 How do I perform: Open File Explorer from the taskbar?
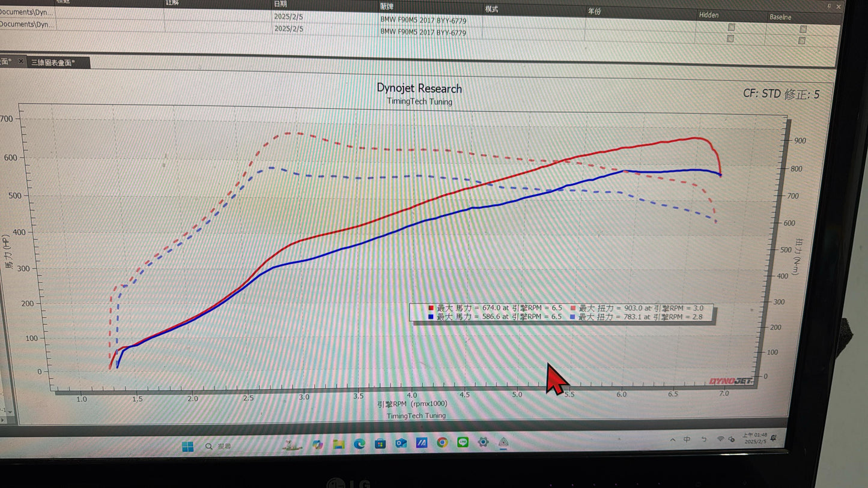point(339,444)
